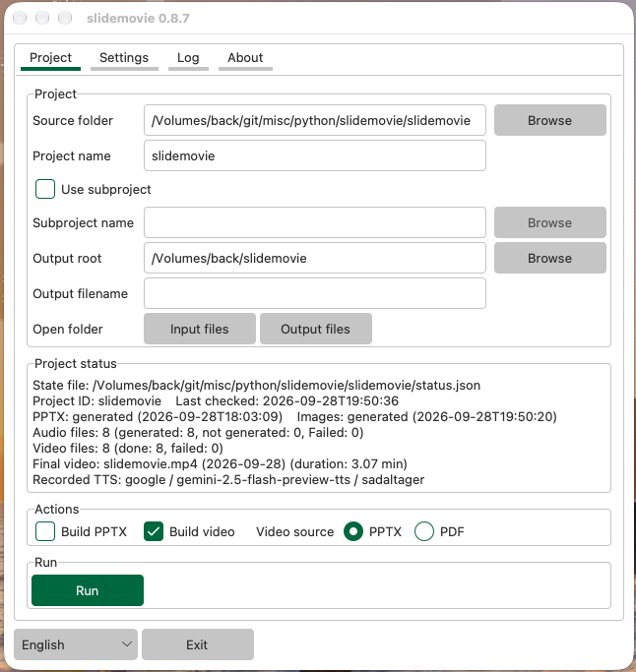The height and width of the screenshot is (672, 636).
Task: Open the Input files folder
Action: [x=200, y=329]
